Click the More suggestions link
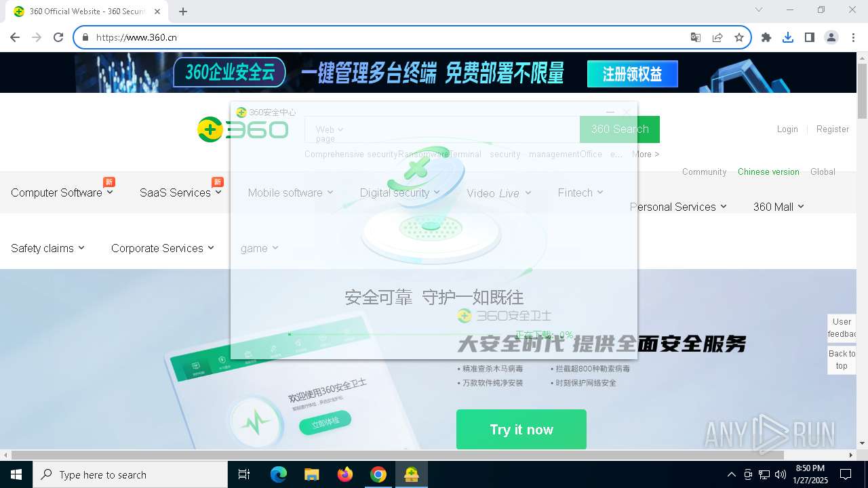Screen dimensions: 868x488 click(646, 154)
